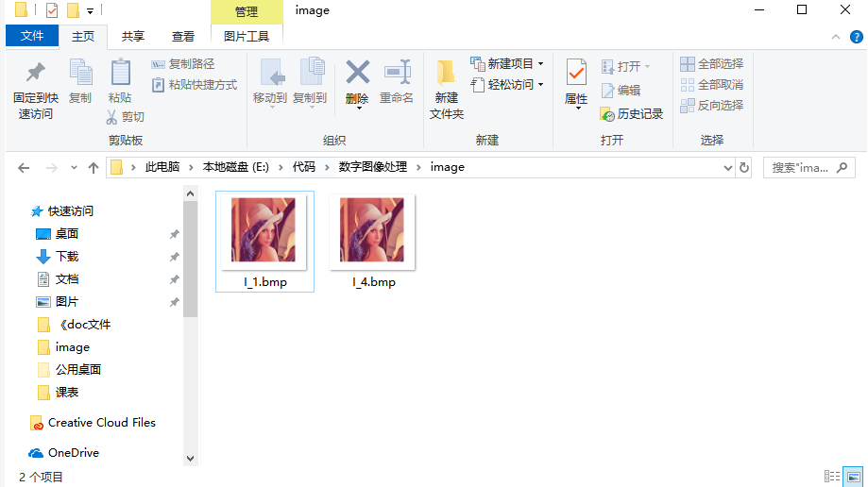Click the red X Delete (删除) icon

[x=357, y=73]
